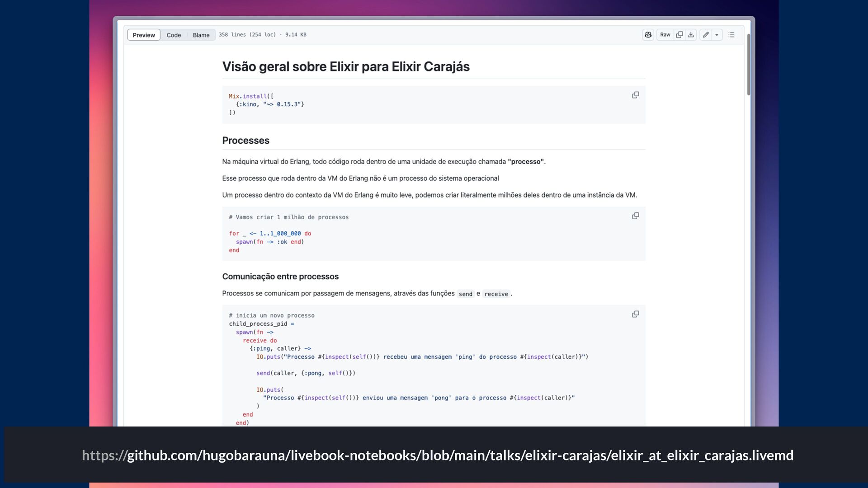Click the 'Comunicação entre processos' heading
Image resolution: width=868 pixels, height=488 pixels.
280,277
